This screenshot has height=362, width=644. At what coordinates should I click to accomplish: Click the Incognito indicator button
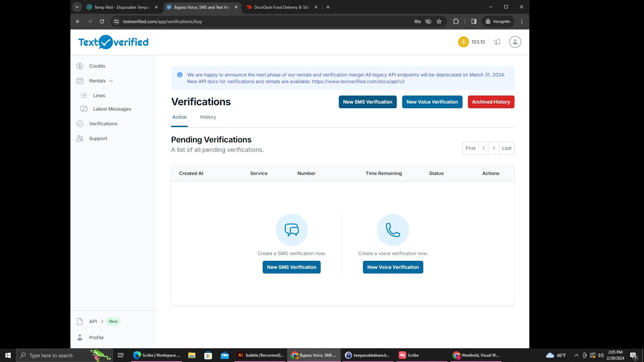(x=498, y=21)
